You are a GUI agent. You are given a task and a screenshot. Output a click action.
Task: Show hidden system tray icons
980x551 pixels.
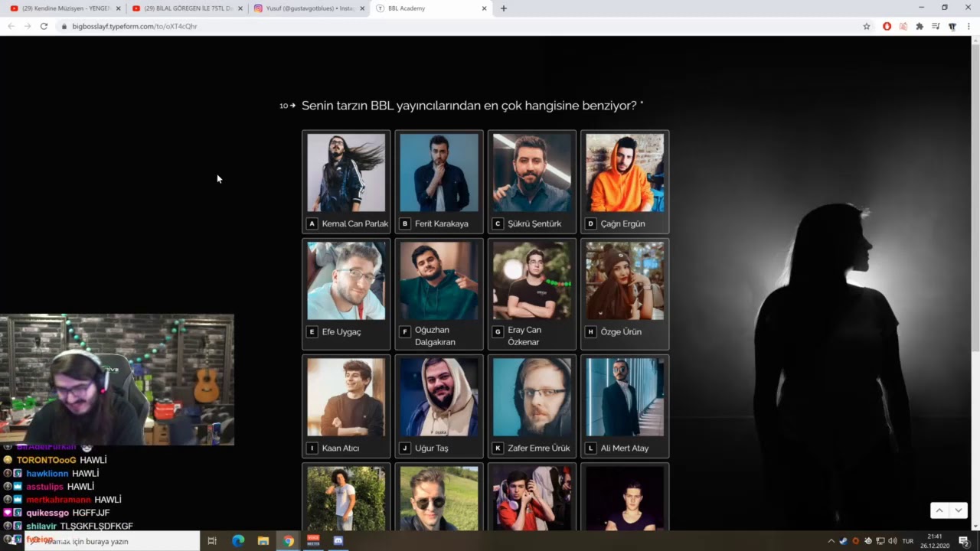tap(831, 541)
